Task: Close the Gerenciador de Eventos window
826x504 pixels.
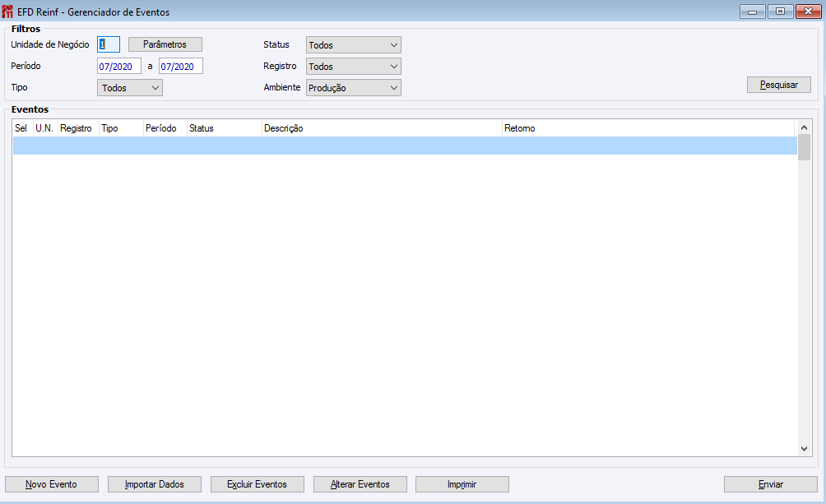Action: click(808, 12)
